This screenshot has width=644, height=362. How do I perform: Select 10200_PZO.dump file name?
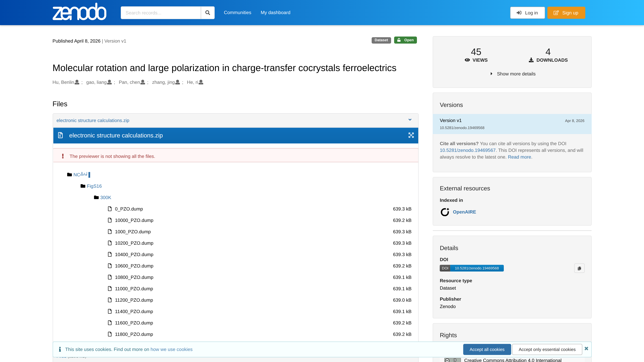point(134,243)
